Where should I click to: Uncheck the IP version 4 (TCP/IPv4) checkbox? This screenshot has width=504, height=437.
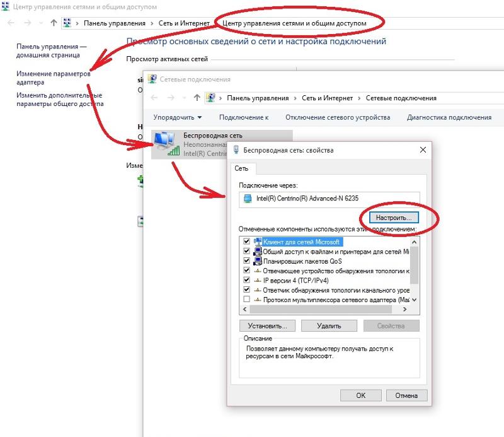click(x=246, y=280)
